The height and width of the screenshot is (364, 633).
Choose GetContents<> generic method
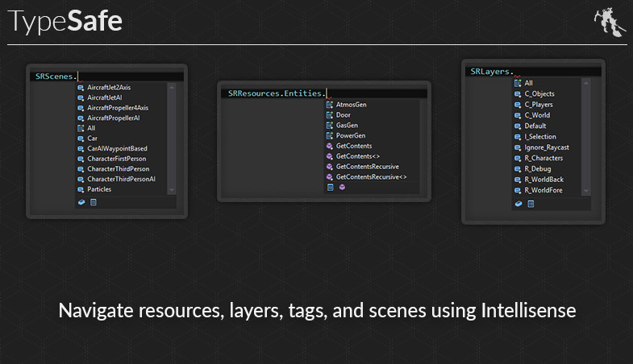(x=358, y=156)
